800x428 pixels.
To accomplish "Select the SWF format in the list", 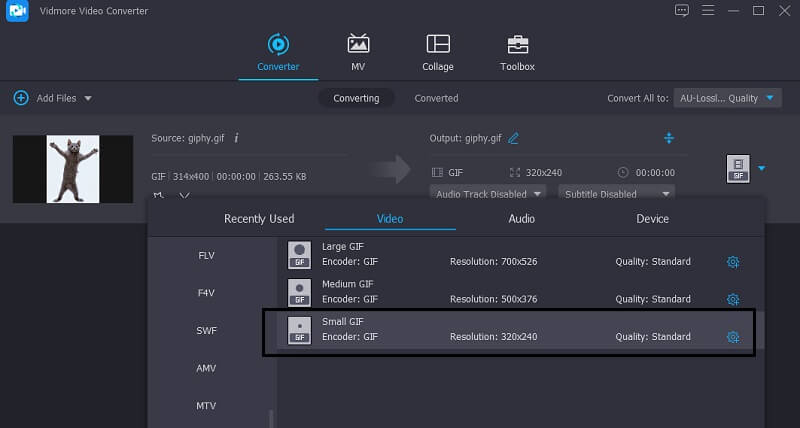I will 206,330.
